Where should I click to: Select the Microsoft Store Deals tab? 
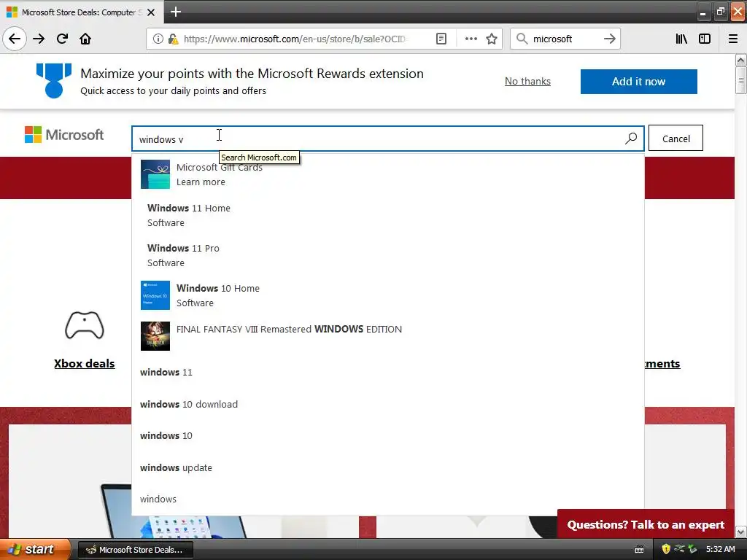82,12
